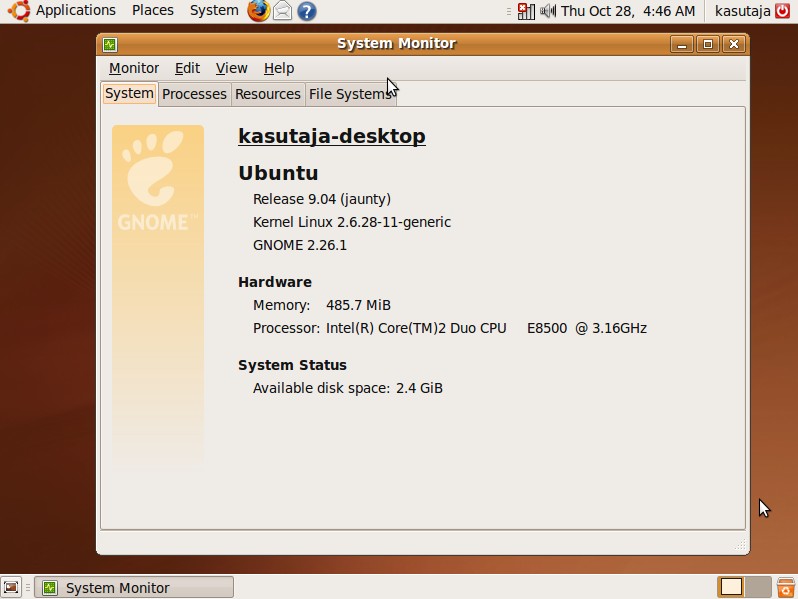Click the System Status heading
The image size is (798, 599).
pyautogui.click(x=292, y=365)
